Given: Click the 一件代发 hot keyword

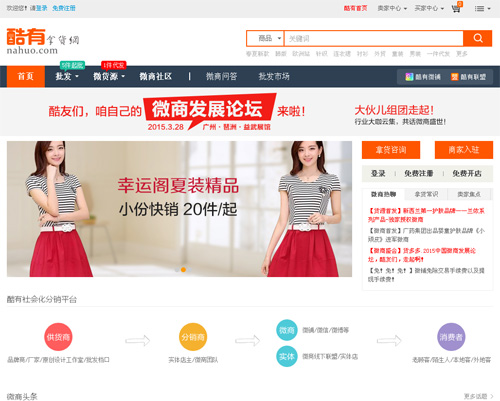Looking at the screenshot, I should point(438,54).
